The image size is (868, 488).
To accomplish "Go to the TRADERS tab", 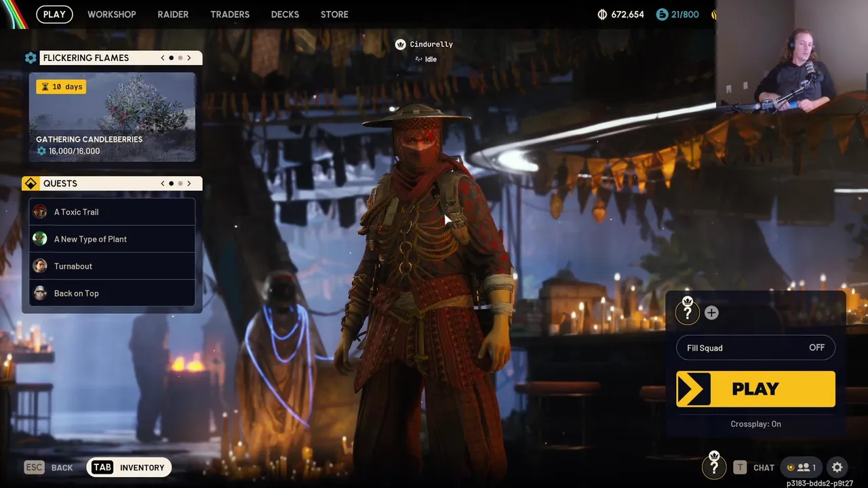I will point(230,14).
